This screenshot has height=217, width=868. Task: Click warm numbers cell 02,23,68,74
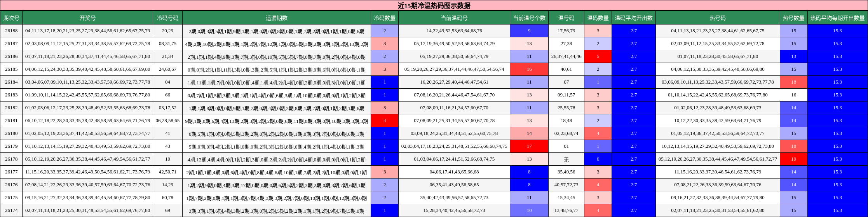(x=566, y=133)
